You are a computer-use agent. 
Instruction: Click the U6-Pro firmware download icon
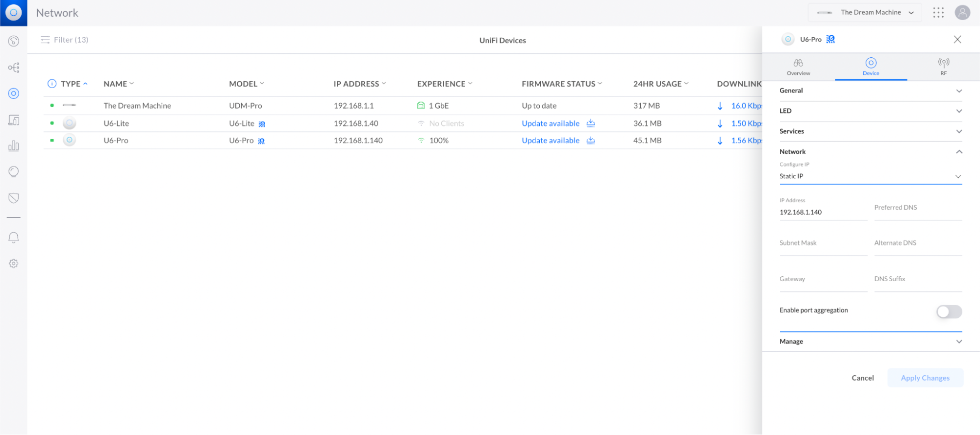pyautogui.click(x=591, y=140)
